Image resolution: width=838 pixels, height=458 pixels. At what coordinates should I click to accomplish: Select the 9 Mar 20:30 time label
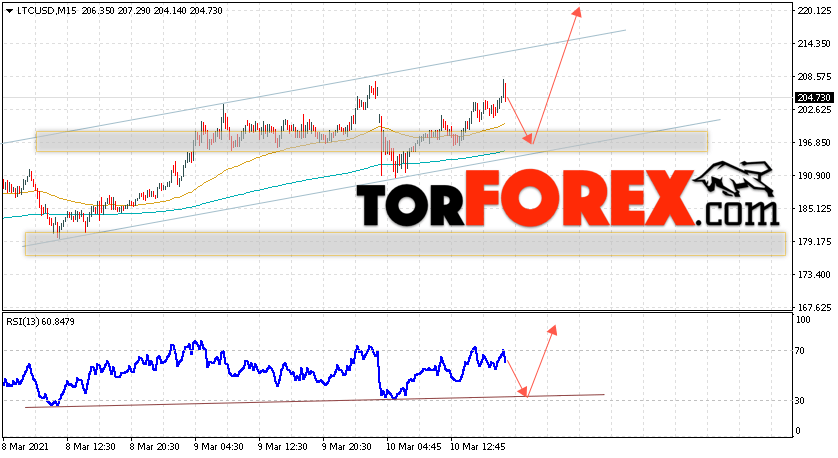347,447
